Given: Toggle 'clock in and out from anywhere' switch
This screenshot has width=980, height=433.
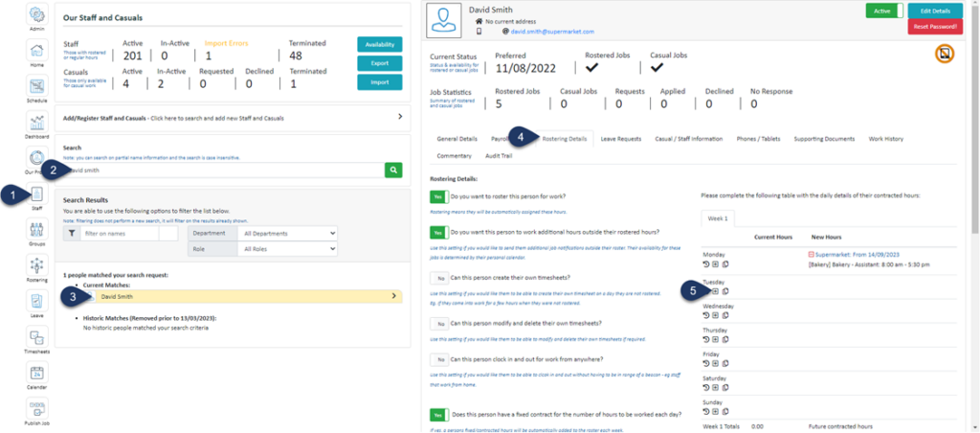Looking at the screenshot, I should pyautogui.click(x=439, y=360).
